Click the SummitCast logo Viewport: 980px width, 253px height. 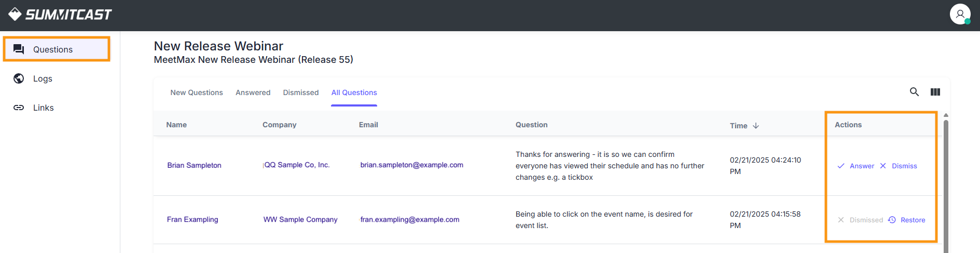coord(60,15)
